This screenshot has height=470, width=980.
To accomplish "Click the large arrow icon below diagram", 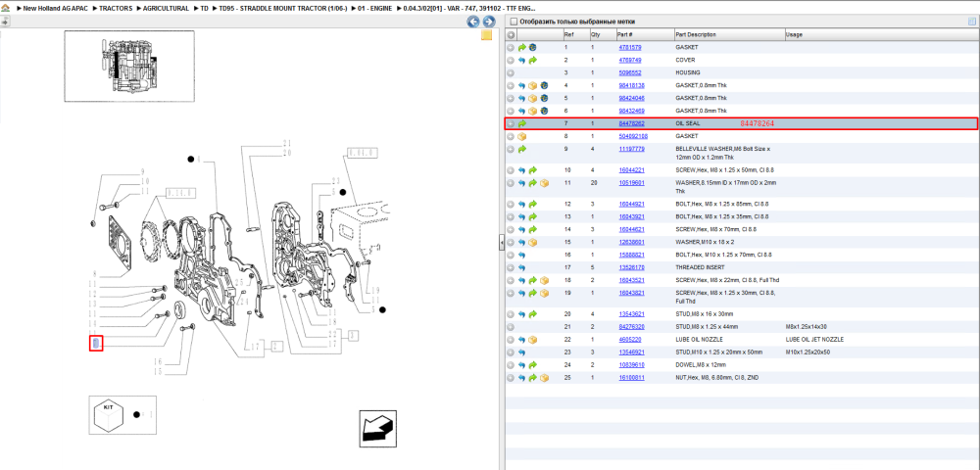I will point(377,429).
